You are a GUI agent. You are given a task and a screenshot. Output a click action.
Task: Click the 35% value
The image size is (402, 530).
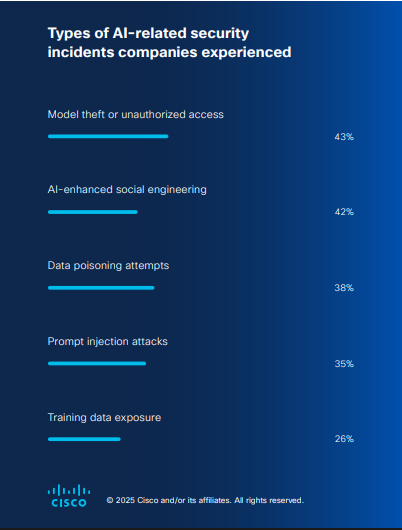click(344, 364)
